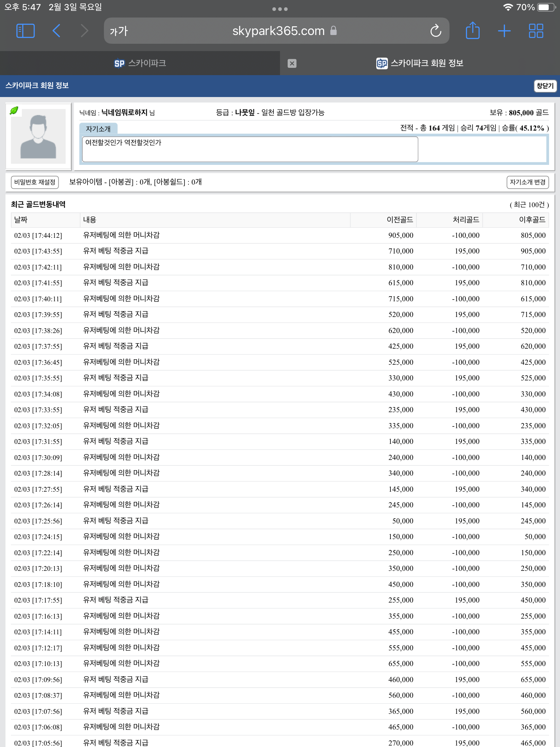
Task: Click the 최근 골드변동내역 heading
Action: 38,204
